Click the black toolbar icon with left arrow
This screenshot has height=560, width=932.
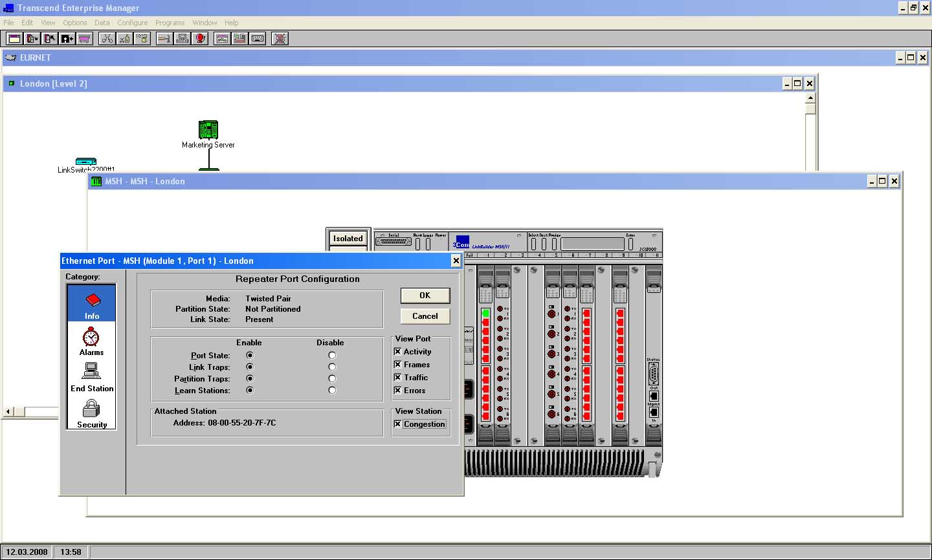67,39
